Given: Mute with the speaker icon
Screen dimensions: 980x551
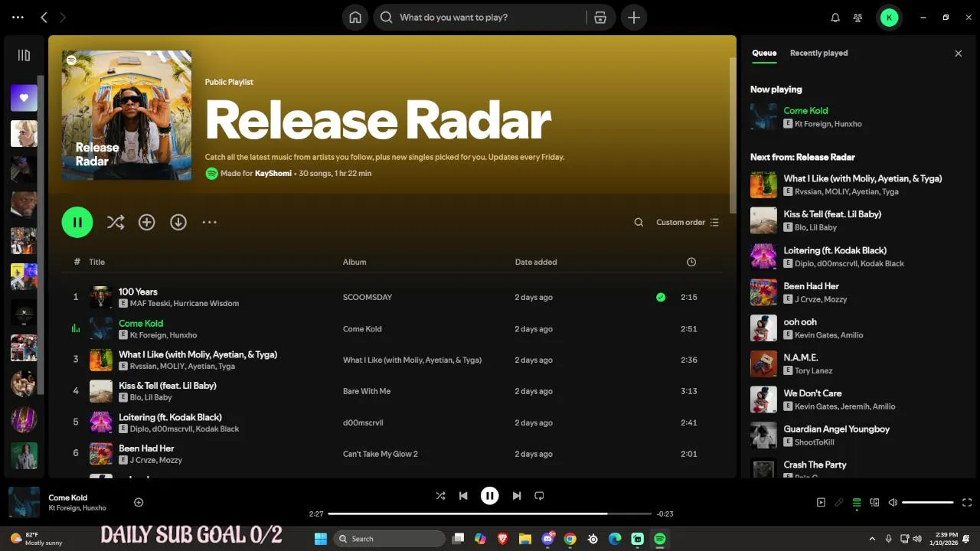Looking at the screenshot, I should [893, 503].
